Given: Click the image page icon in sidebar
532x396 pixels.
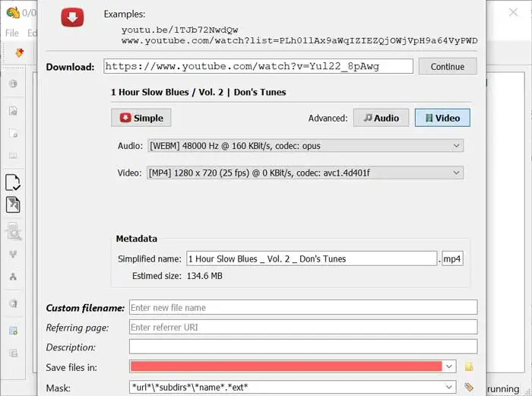Looking at the screenshot, I should (x=13, y=111).
